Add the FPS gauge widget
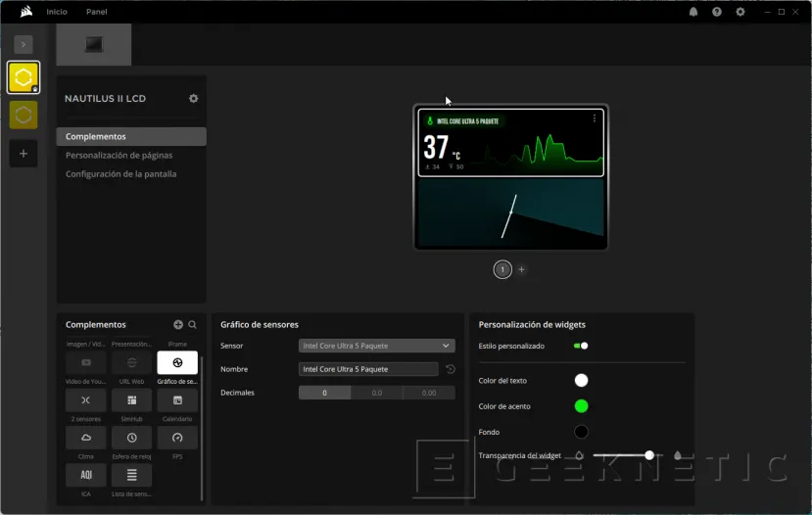 (177, 438)
